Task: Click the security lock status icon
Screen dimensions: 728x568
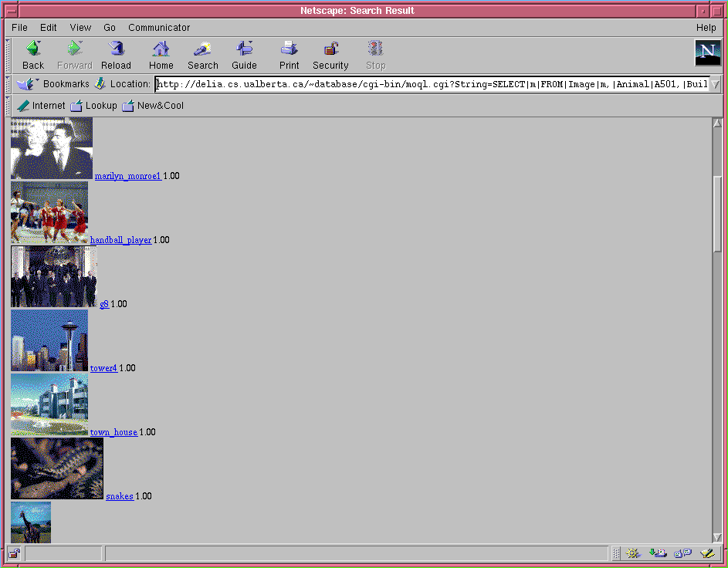Action: pyautogui.click(x=15, y=553)
